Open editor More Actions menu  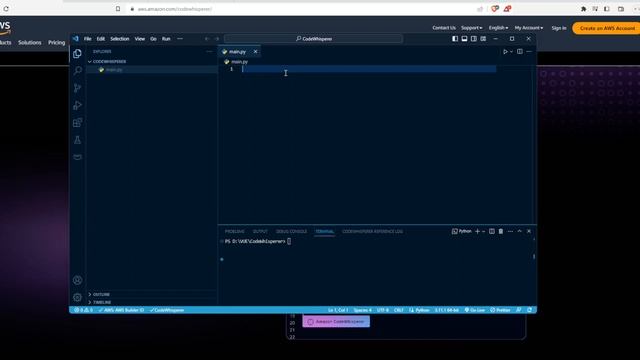coord(529,52)
